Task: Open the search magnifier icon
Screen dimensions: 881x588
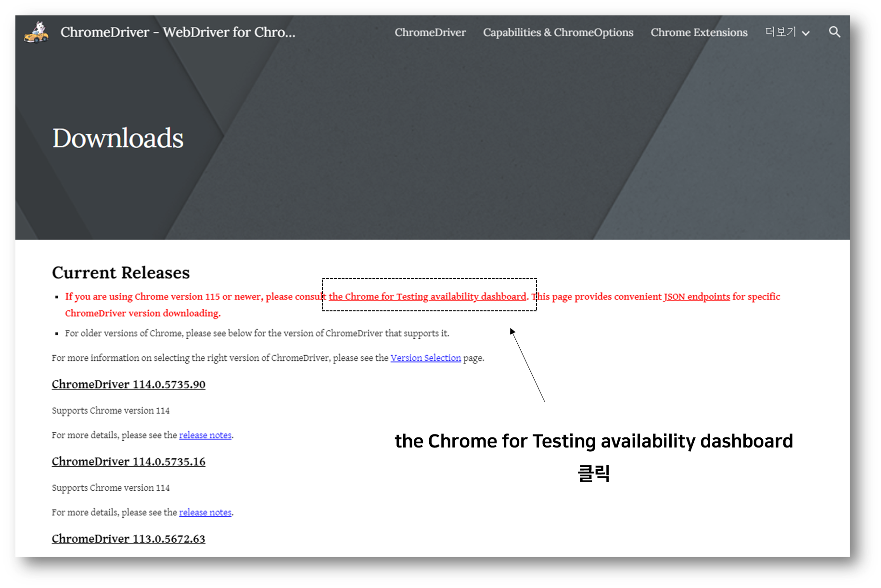Action: coord(834,32)
